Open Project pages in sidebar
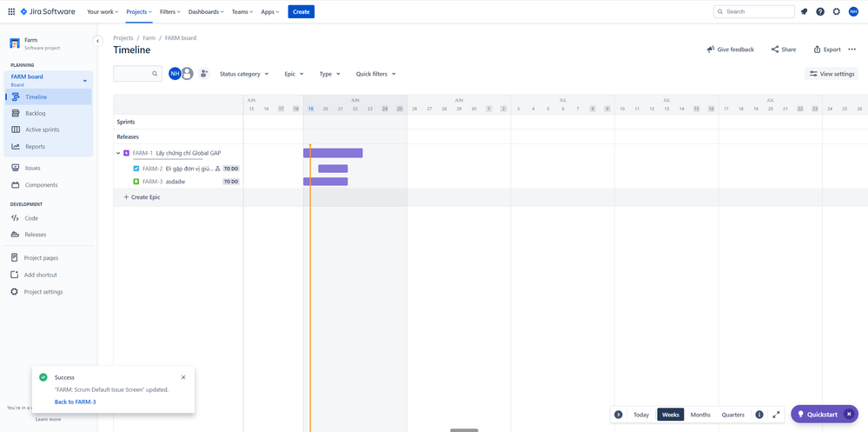868x432 pixels. [x=49, y=257]
